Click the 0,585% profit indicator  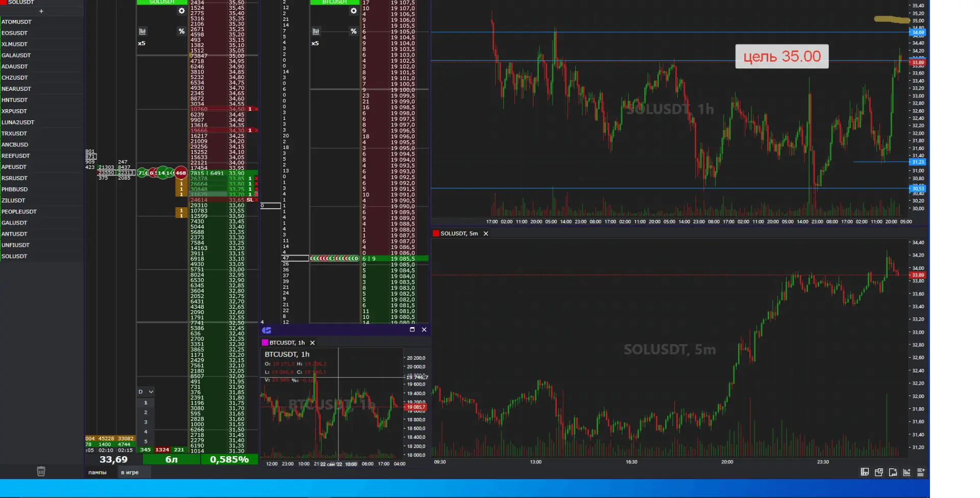[x=229, y=459]
